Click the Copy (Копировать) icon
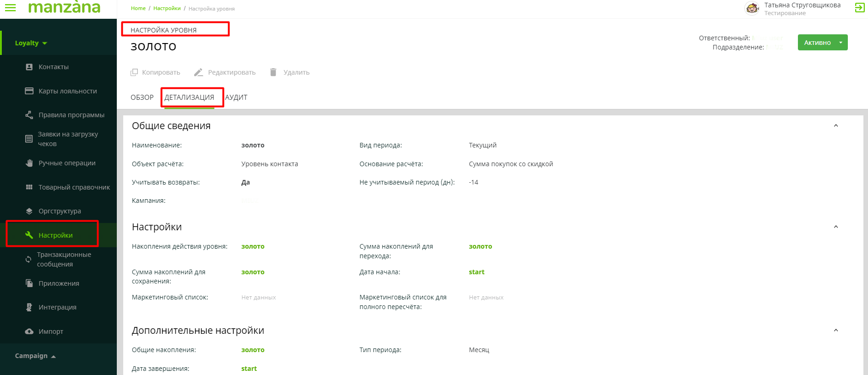 [x=134, y=72]
